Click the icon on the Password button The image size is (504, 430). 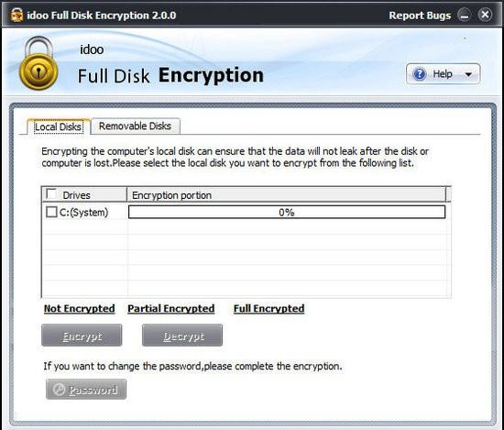tap(59, 390)
